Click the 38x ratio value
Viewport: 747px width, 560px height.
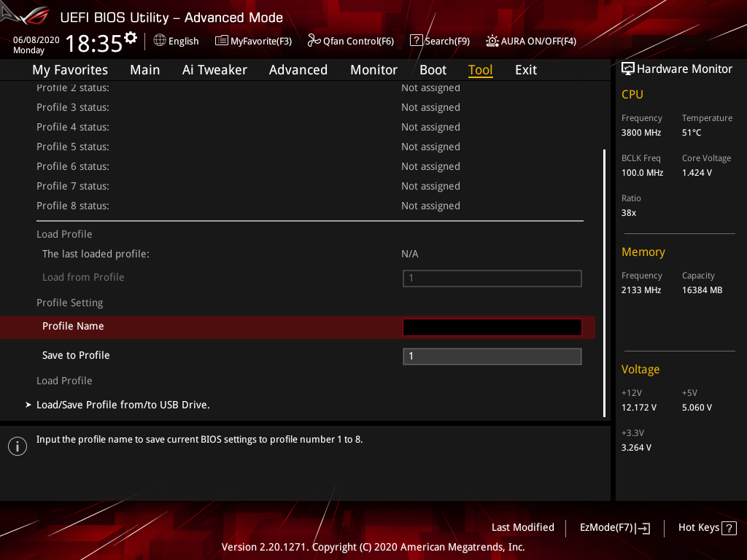(x=629, y=213)
